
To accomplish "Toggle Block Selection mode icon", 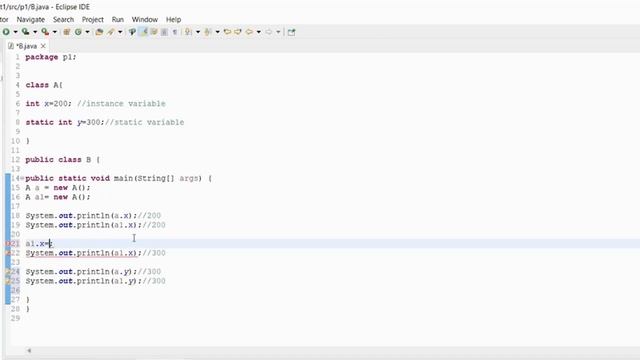I will (x=164, y=32).
